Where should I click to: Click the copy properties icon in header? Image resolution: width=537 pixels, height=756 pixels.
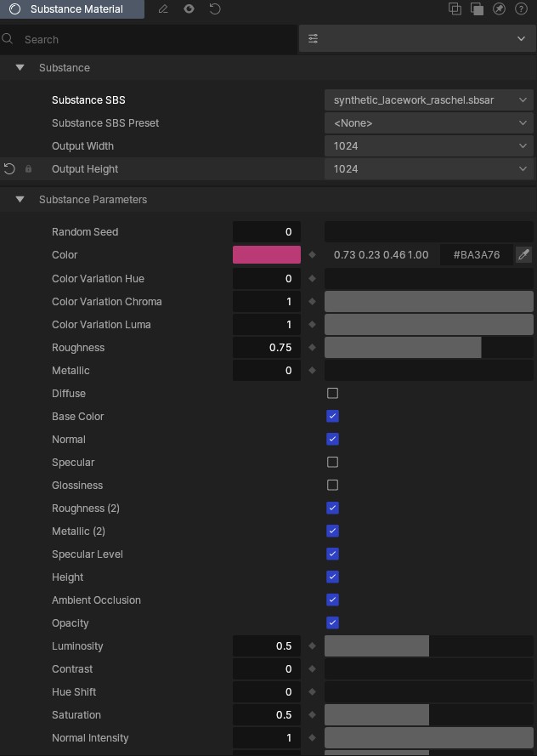point(455,9)
